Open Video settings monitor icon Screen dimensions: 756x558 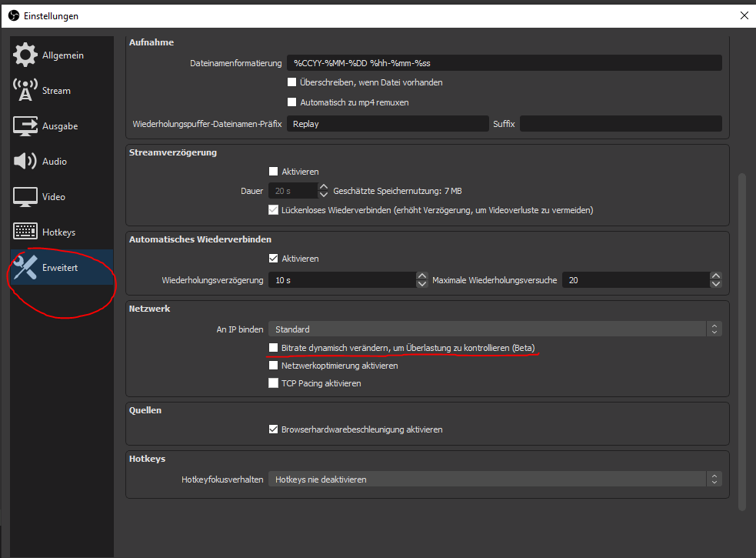click(25, 197)
